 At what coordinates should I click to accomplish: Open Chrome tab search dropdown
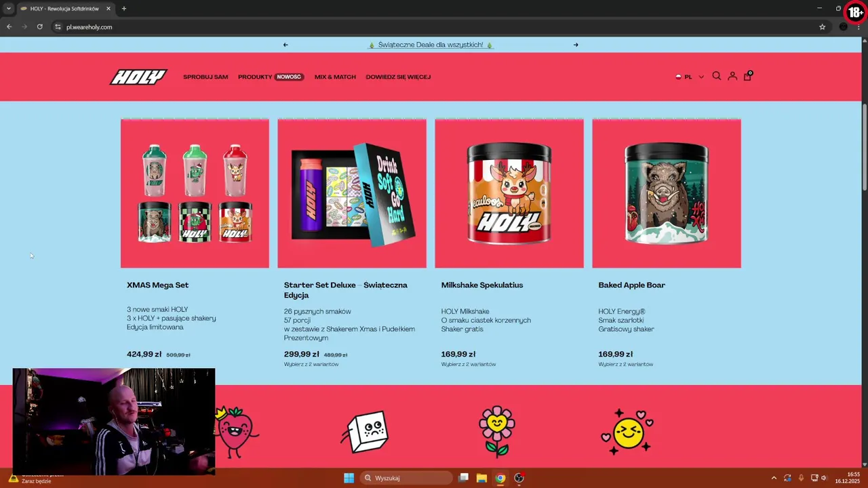pyautogui.click(x=8, y=9)
